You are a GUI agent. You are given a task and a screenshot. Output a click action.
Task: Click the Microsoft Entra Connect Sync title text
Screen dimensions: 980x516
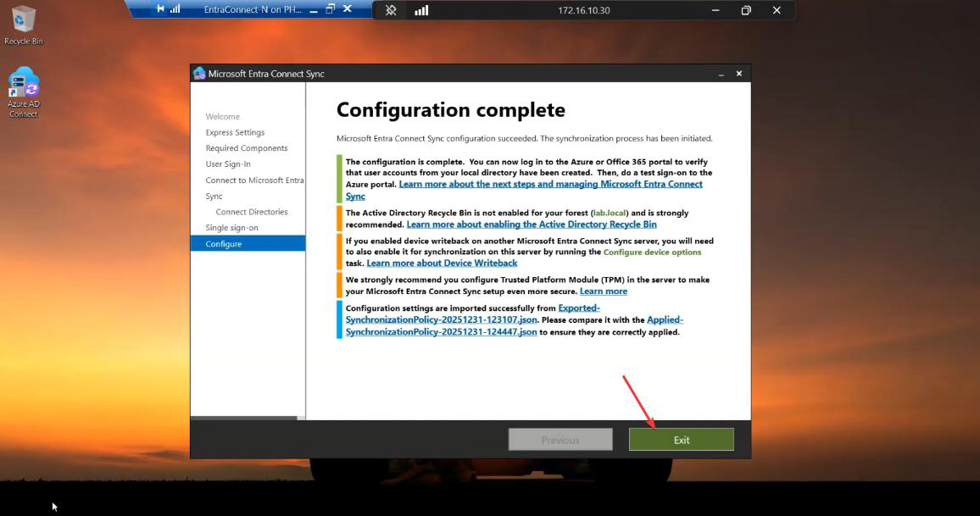point(266,74)
